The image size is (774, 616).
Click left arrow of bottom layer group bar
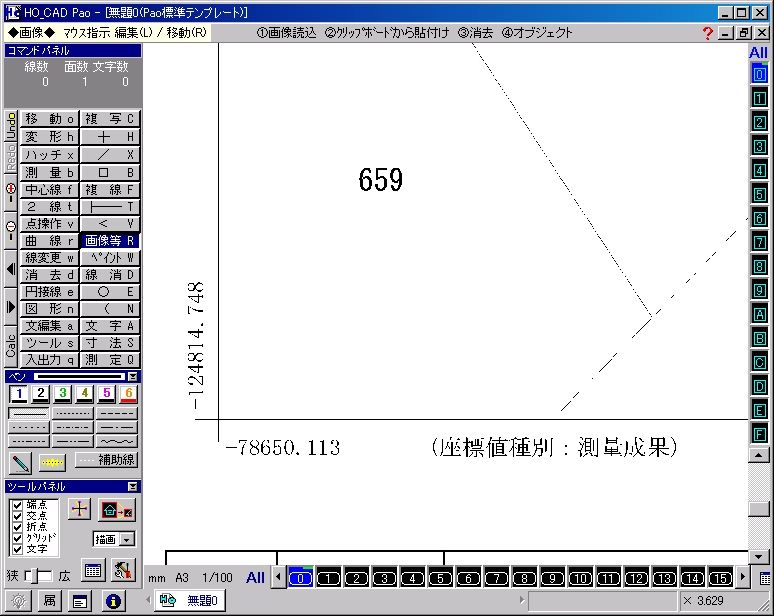click(278, 577)
